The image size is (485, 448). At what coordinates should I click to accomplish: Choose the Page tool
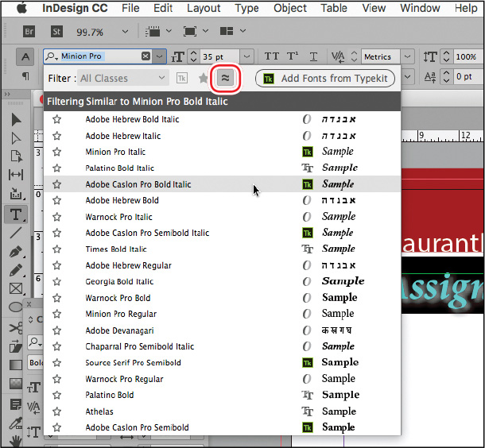point(16,156)
